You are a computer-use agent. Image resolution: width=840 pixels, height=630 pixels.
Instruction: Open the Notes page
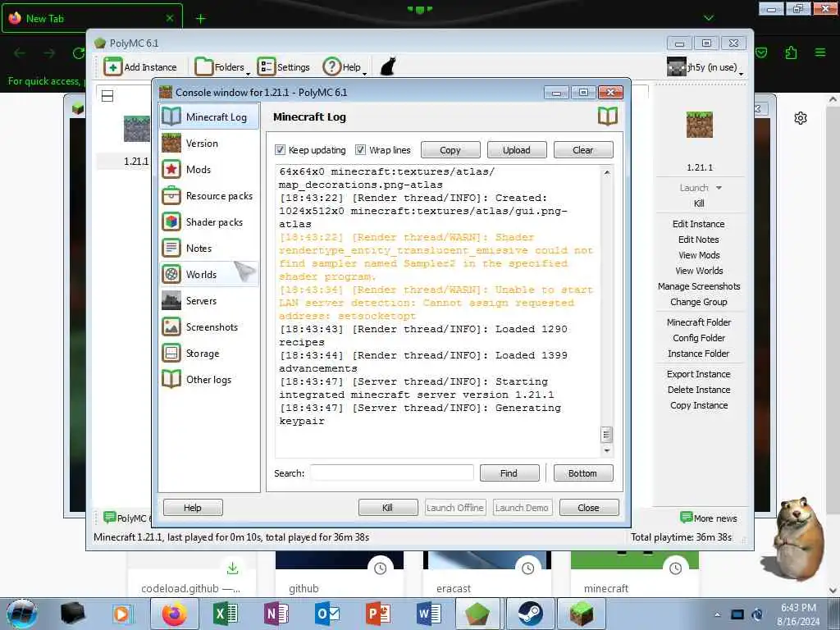click(209, 248)
